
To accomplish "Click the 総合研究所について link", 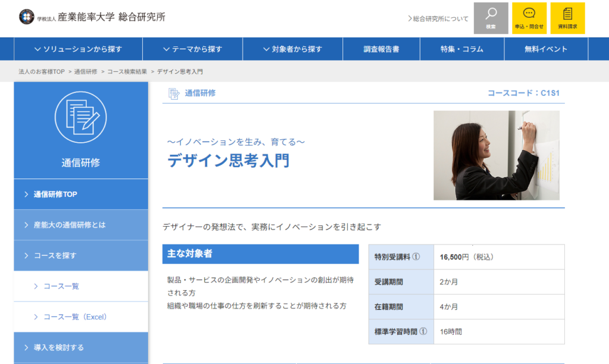I will (x=438, y=18).
